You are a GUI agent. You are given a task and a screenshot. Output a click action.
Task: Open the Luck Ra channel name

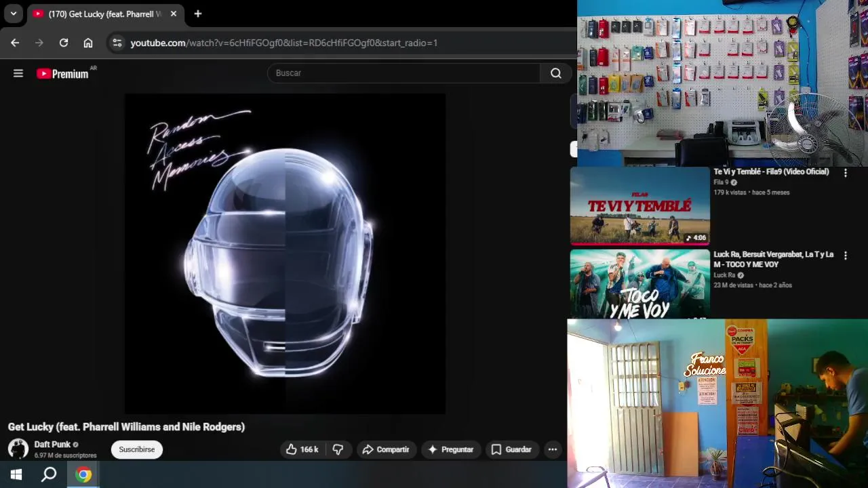pyautogui.click(x=724, y=275)
